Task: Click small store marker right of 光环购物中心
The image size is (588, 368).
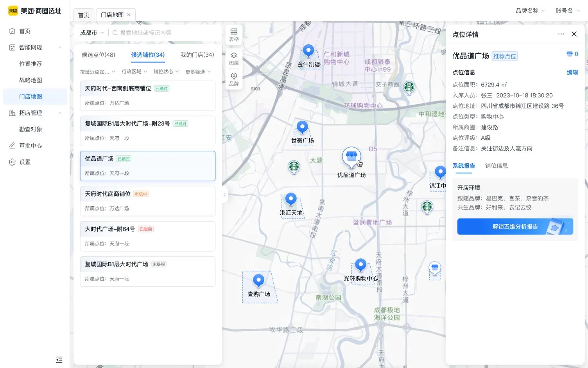Action: coord(435,269)
